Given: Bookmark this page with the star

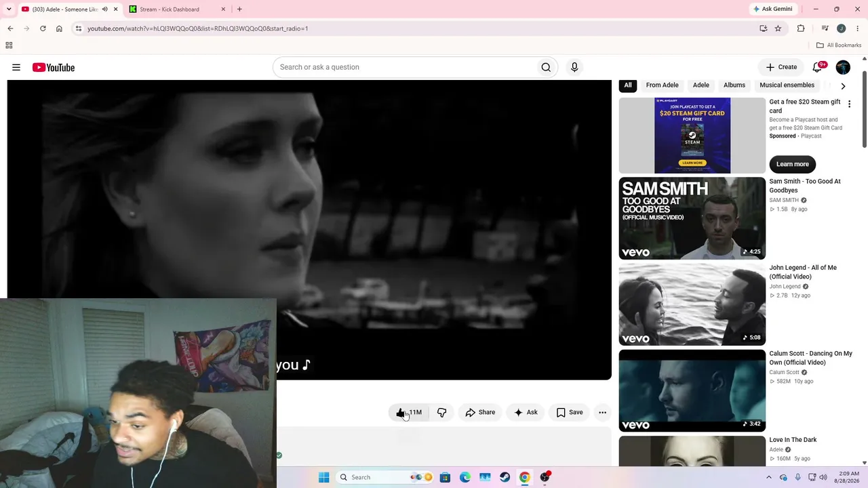Looking at the screenshot, I should pos(778,28).
